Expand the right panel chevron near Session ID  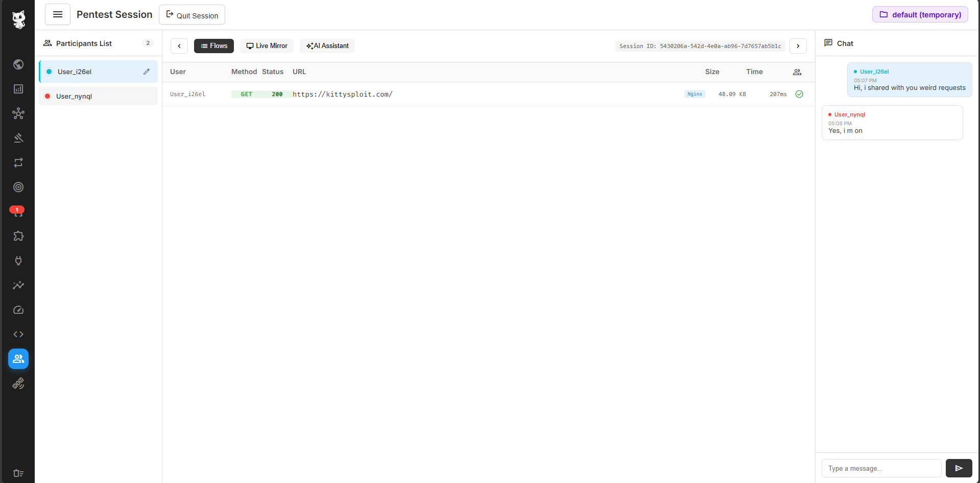798,45
